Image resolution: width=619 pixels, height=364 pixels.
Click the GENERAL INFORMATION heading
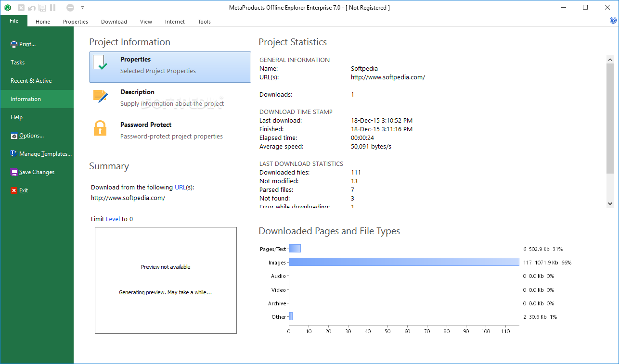click(295, 60)
